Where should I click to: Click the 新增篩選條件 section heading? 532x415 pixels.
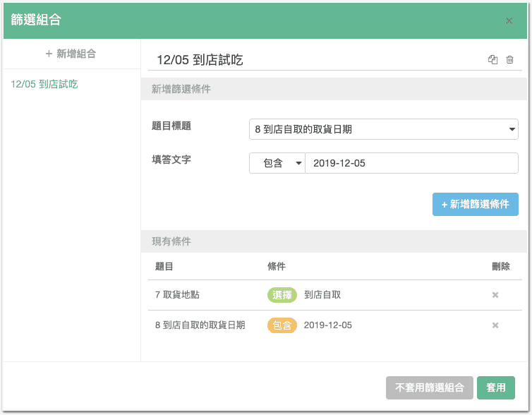181,89
